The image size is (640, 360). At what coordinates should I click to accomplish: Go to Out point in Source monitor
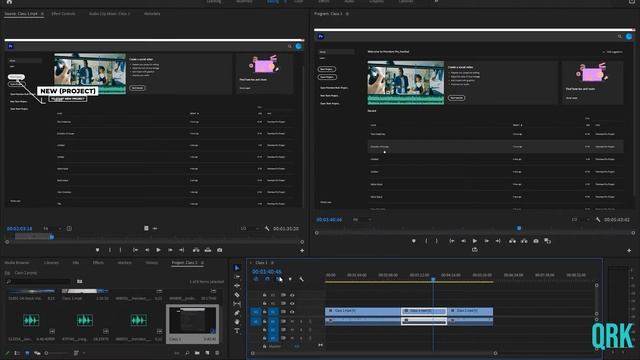(182, 250)
